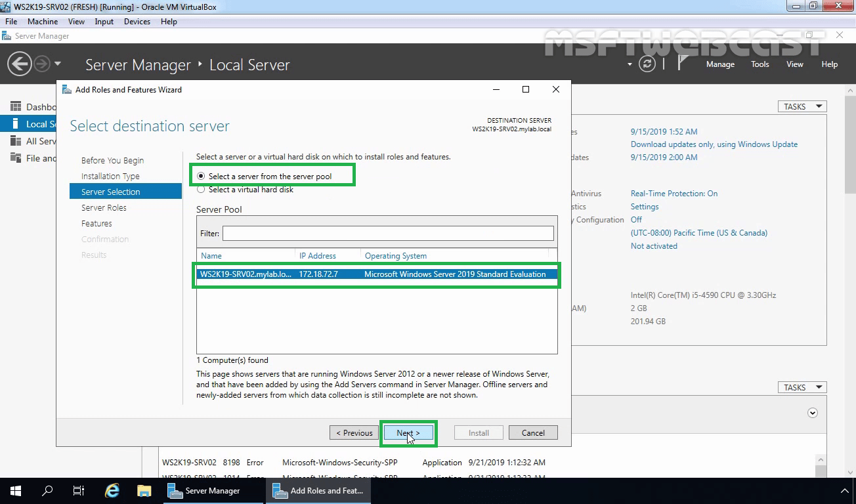The image size is (856, 504).
Task: Open the VirtualBox Input menu
Action: tap(104, 22)
